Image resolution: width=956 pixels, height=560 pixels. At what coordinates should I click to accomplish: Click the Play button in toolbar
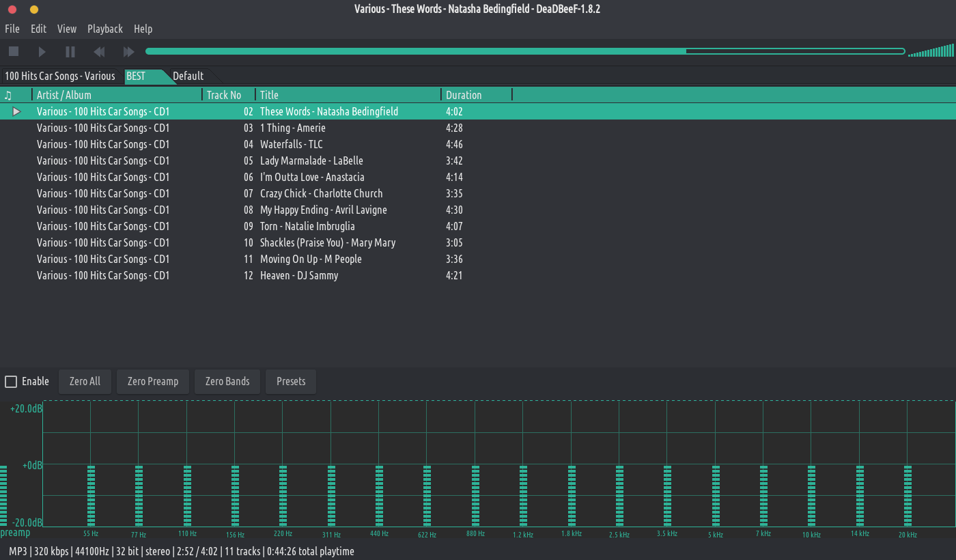click(x=42, y=51)
